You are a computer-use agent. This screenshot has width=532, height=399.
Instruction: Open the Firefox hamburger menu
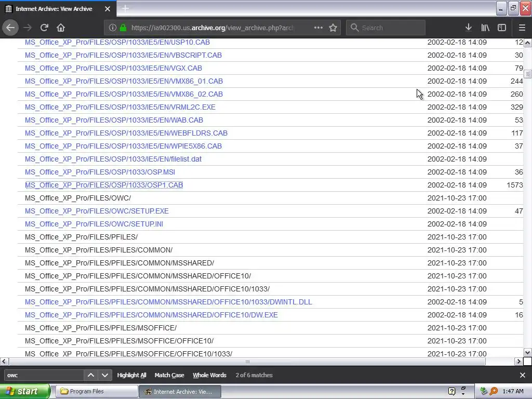click(522, 28)
